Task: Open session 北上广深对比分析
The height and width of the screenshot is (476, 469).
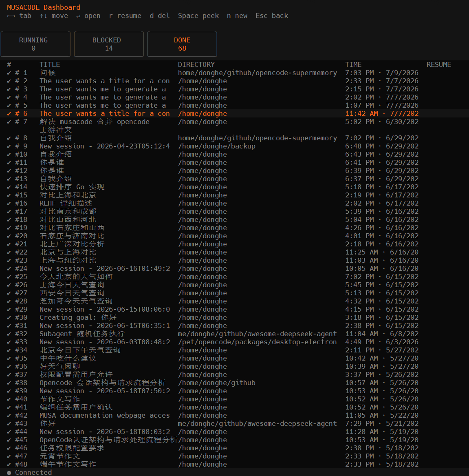Action: coord(234,244)
